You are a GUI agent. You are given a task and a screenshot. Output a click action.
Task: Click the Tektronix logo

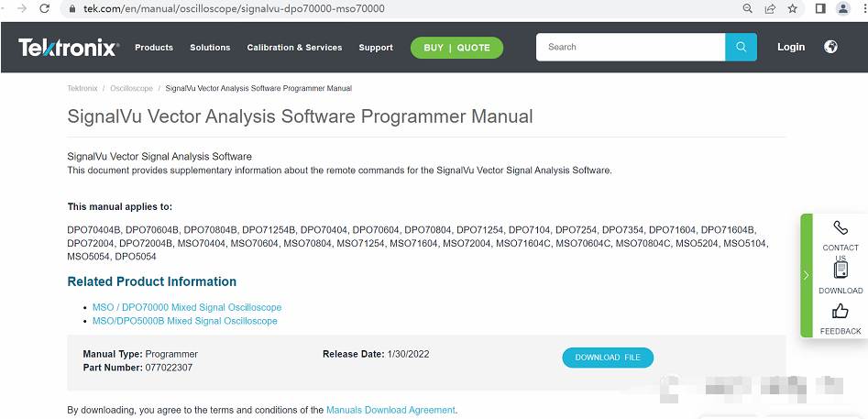point(68,48)
